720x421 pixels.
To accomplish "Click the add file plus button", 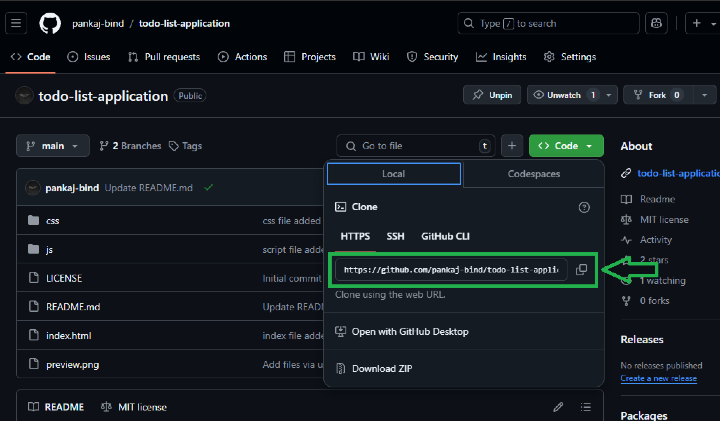I will point(512,146).
